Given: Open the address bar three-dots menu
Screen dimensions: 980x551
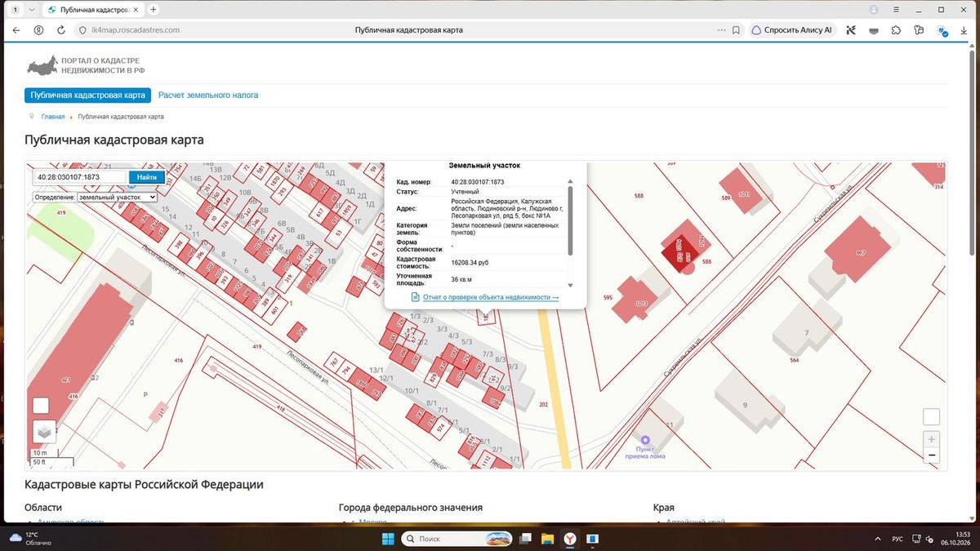Looking at the screenshot, I should 721,30.
